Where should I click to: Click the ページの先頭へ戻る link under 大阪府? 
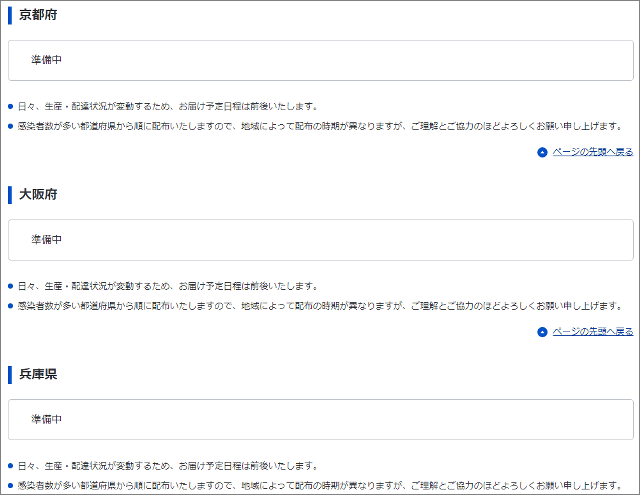click(x=592, y=332)
